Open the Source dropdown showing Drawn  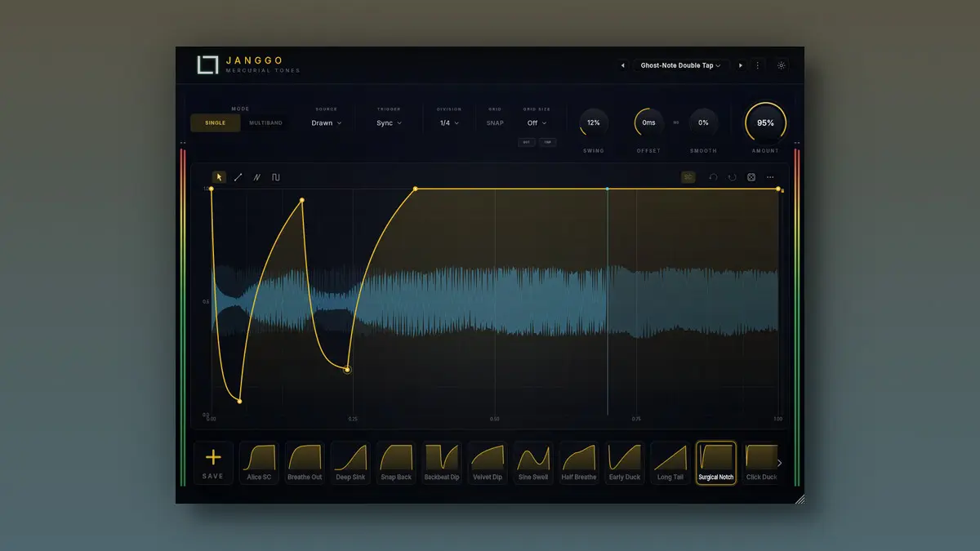[327, 123]
